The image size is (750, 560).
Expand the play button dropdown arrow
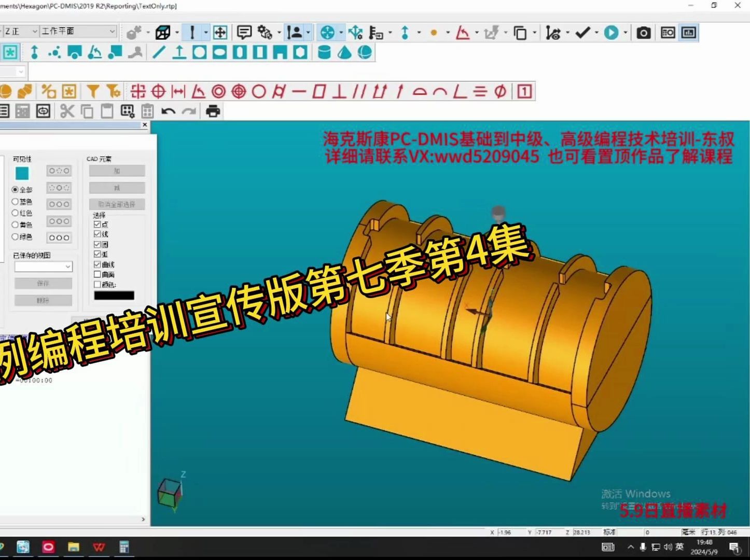626,33
